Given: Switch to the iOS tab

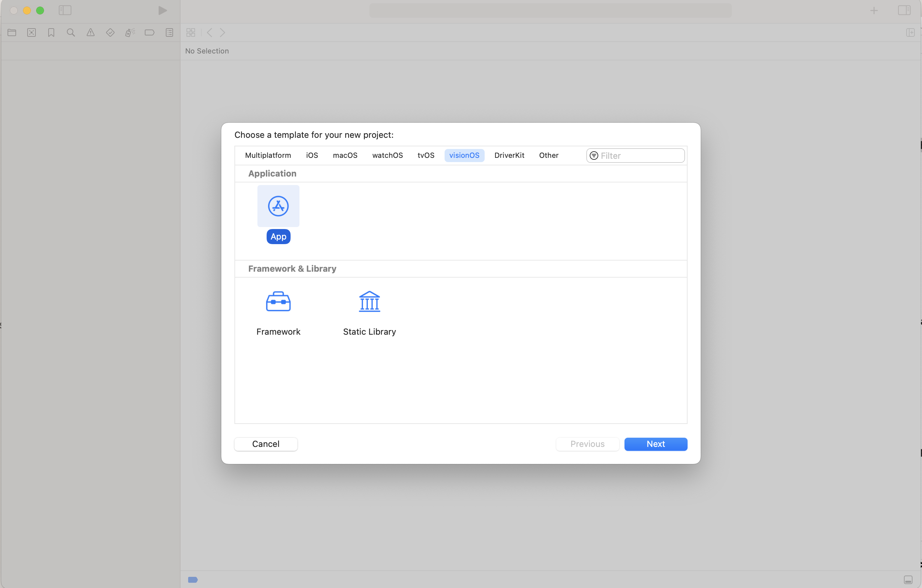Looking at the screenshot, I should 312,155.
